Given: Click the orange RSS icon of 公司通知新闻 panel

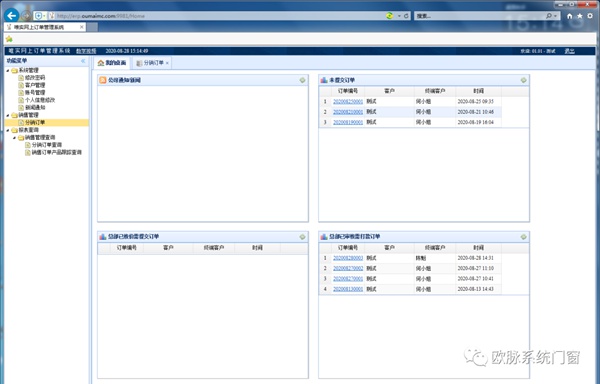Looking at the screenshot, I should [x=103, y=80].
